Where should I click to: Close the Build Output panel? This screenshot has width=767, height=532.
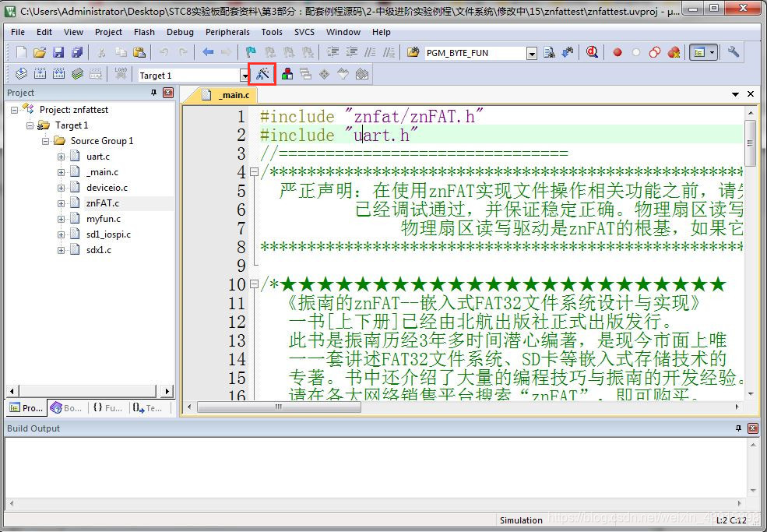tap(753, 428)
